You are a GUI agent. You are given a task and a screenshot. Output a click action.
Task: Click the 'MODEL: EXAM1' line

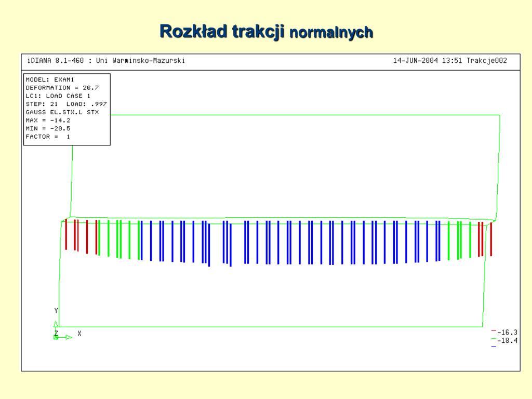[50, 79]
